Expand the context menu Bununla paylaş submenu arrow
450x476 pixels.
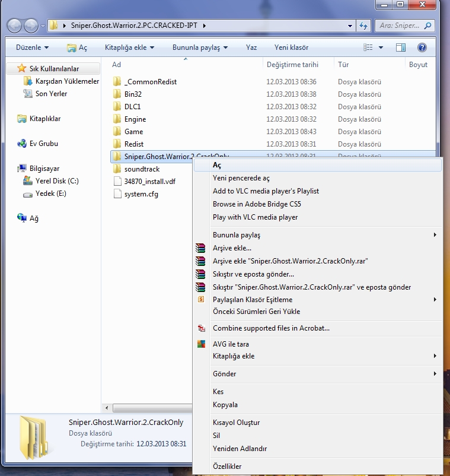[435, 234]
